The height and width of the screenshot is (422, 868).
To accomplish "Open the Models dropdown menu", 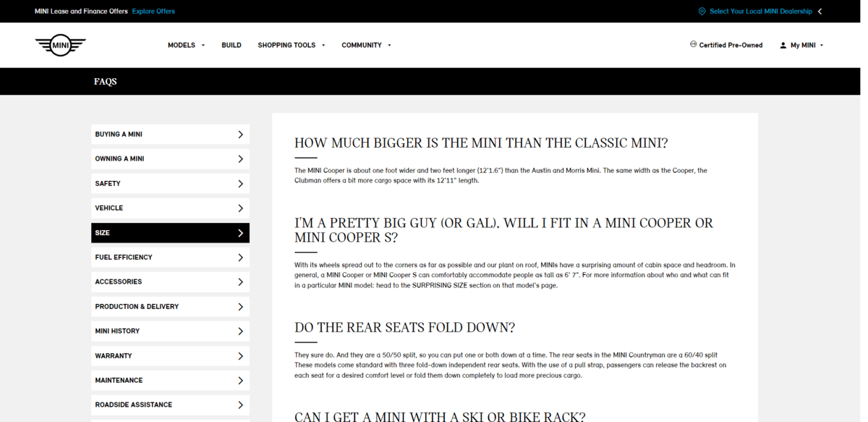I will [186, 45].
